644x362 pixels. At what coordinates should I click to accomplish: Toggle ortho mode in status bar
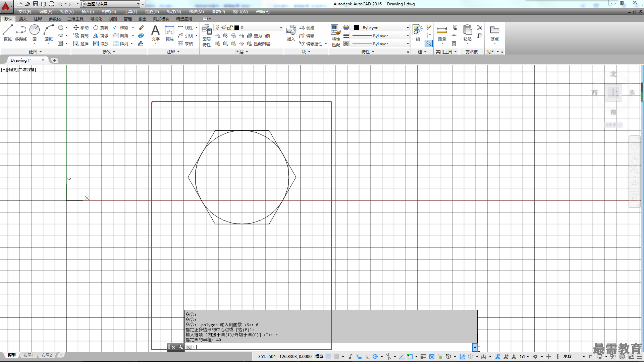point(368,357)
